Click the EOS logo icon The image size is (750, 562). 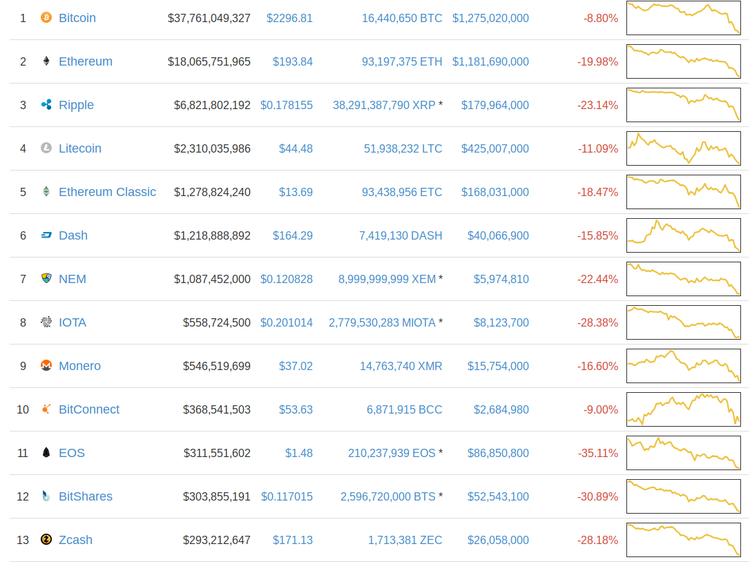pos(46,453)
